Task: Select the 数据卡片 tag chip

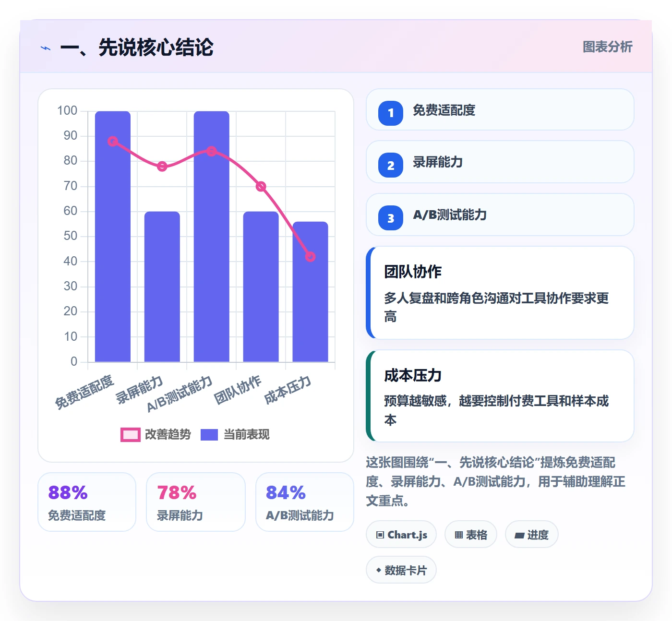Action: click(401, 570)
